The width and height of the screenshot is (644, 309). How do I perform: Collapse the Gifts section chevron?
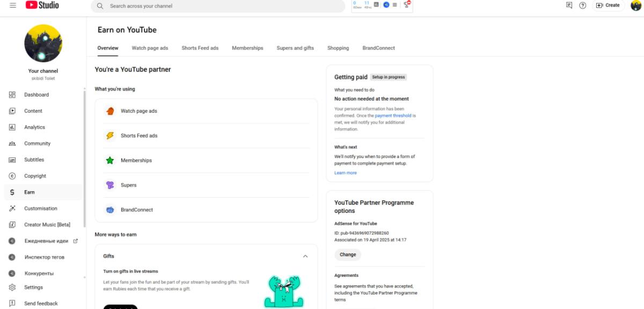[x=305, y=256]
